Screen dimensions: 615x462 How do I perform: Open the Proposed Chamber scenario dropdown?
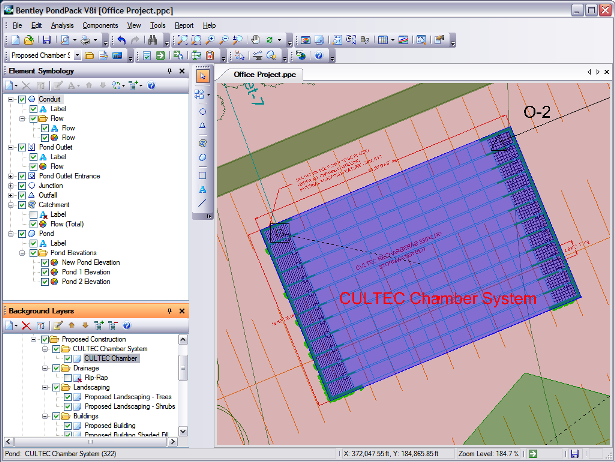coord(77,56)
